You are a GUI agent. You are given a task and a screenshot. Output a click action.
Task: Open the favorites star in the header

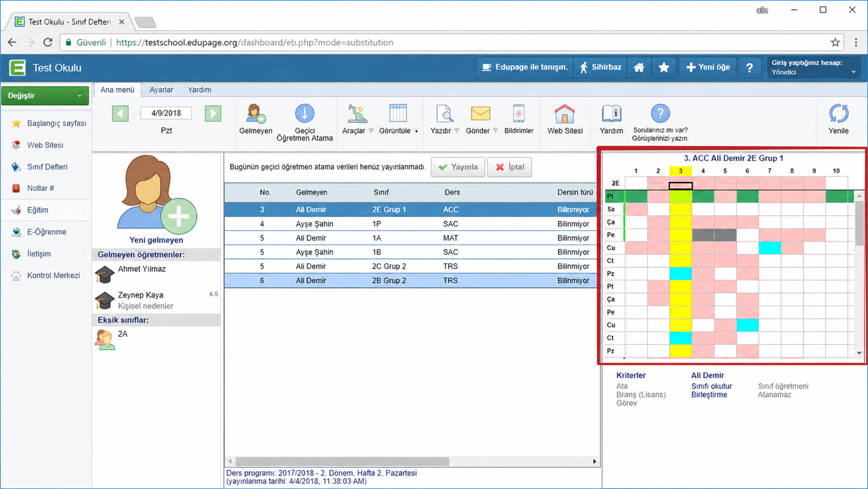(664, 67)
